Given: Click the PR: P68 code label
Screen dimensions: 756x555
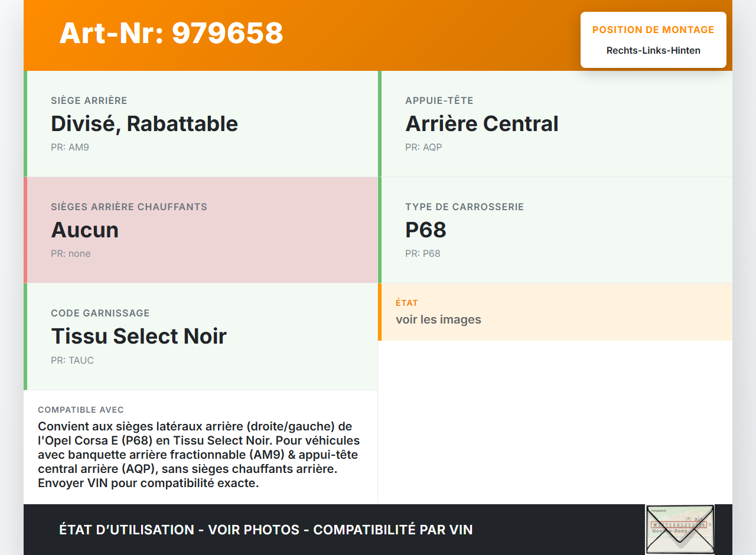Looking at the screenshot, I should 423,253.
